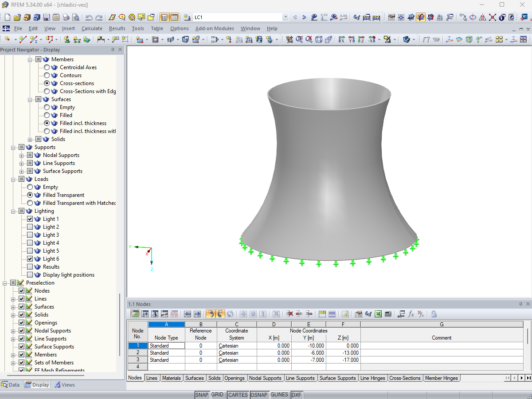This screenshot has height=399, width=532.
Task: Uncheck the Light 6 checkbox
Action: click(30, 259)
